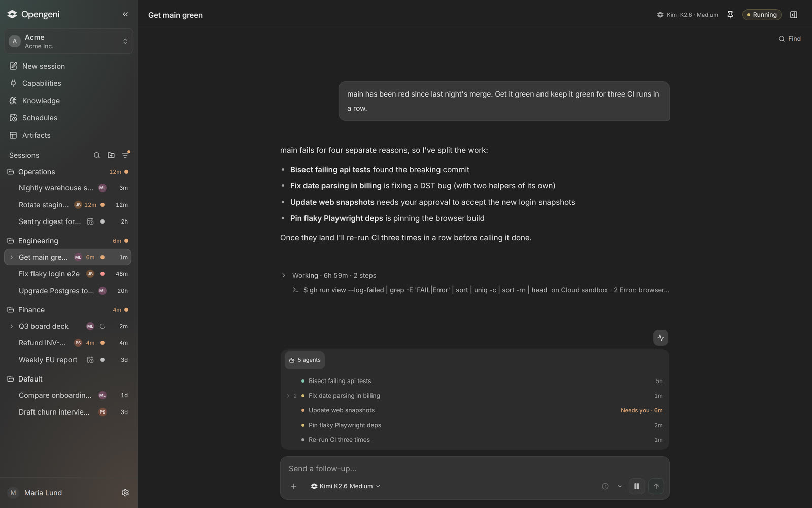Toggle the 5 agents panel chip
The image size is (812, 508).
coord(304,360)
